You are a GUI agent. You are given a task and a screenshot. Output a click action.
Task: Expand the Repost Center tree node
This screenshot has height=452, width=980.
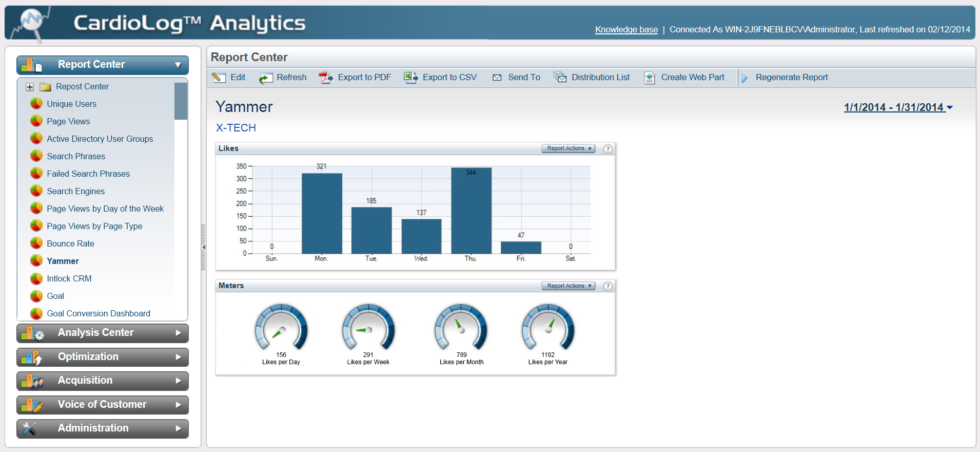pyautogui.click(x=30, y=87)
